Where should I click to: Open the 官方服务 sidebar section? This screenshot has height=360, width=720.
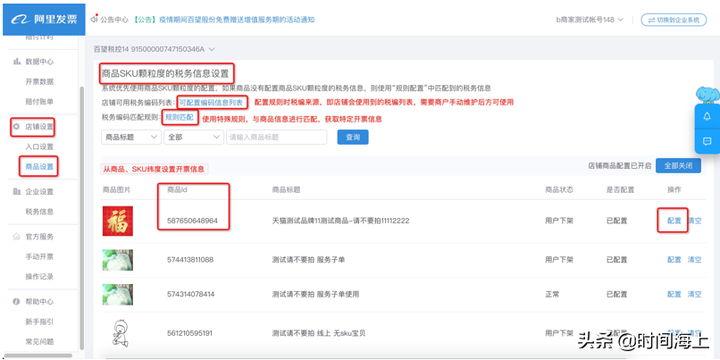(x=39, y=236)
